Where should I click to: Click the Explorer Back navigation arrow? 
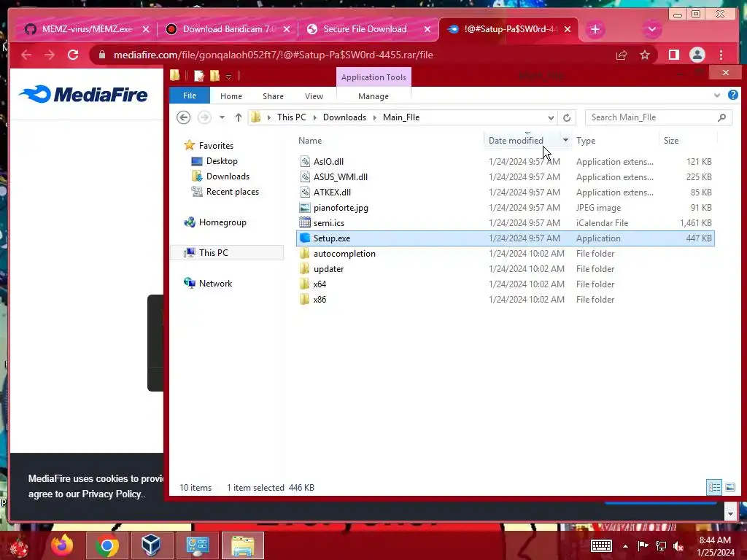click(x=183, y=117)
